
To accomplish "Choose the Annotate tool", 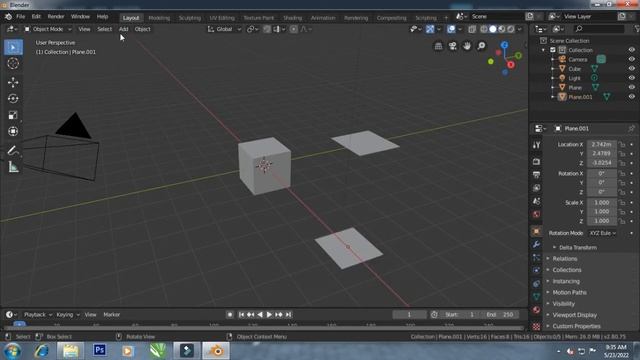I will click(13, 150).
